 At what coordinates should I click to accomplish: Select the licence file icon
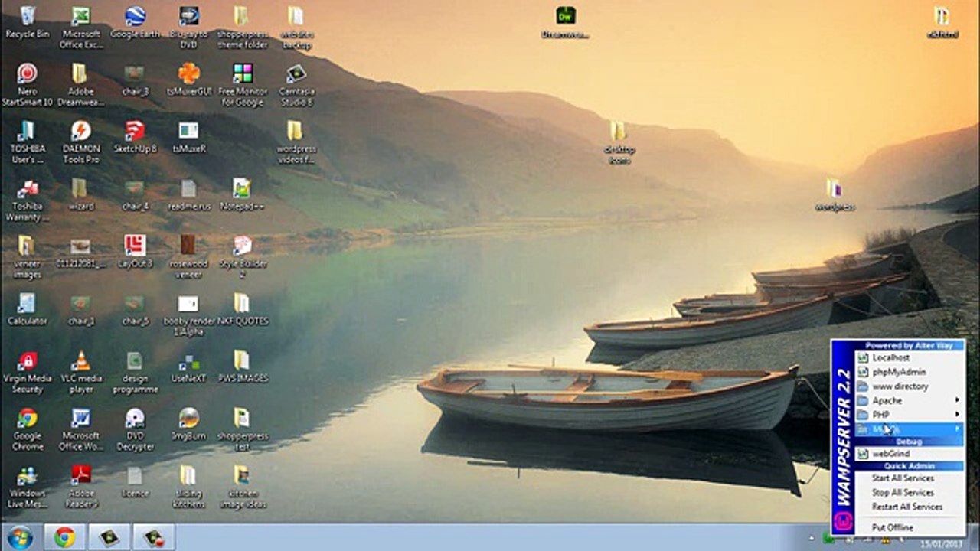tap(135, 481)
